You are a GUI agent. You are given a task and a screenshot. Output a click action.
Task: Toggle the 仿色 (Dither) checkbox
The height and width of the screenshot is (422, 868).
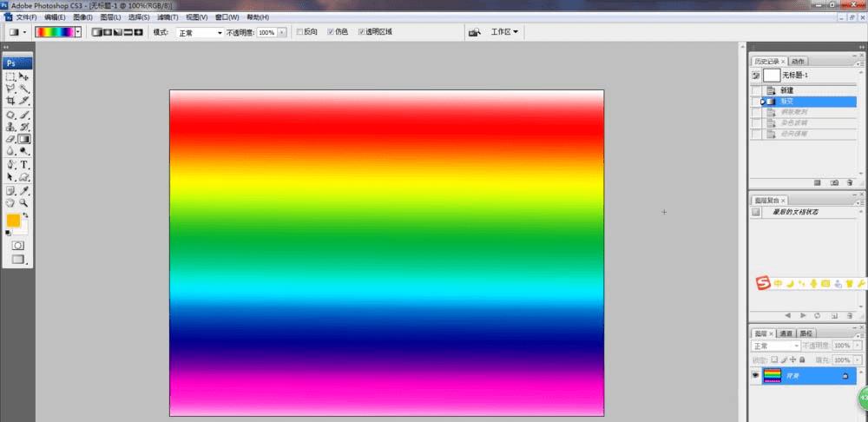[x=331, y=32]
